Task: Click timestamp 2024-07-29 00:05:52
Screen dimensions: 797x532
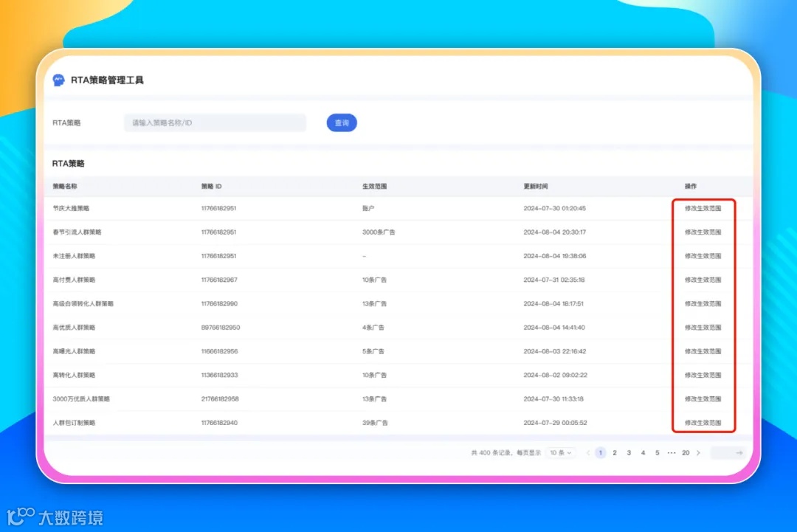Action: (x=555, y=423)
